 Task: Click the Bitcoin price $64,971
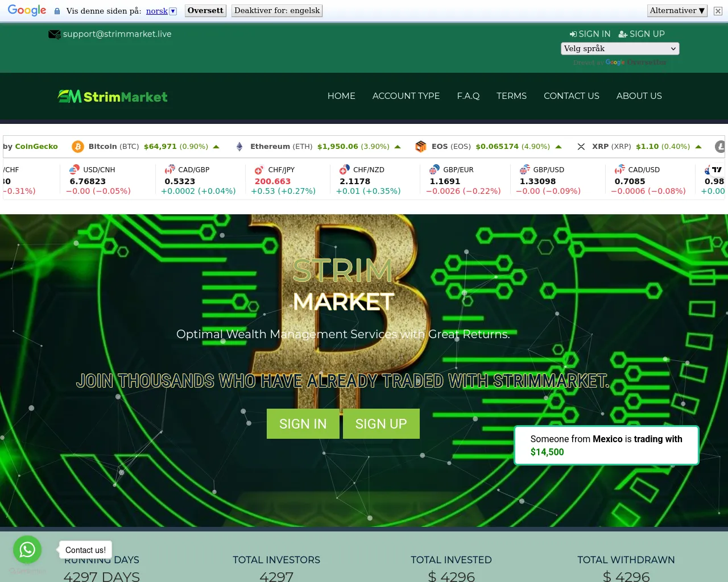pos(160,147)
